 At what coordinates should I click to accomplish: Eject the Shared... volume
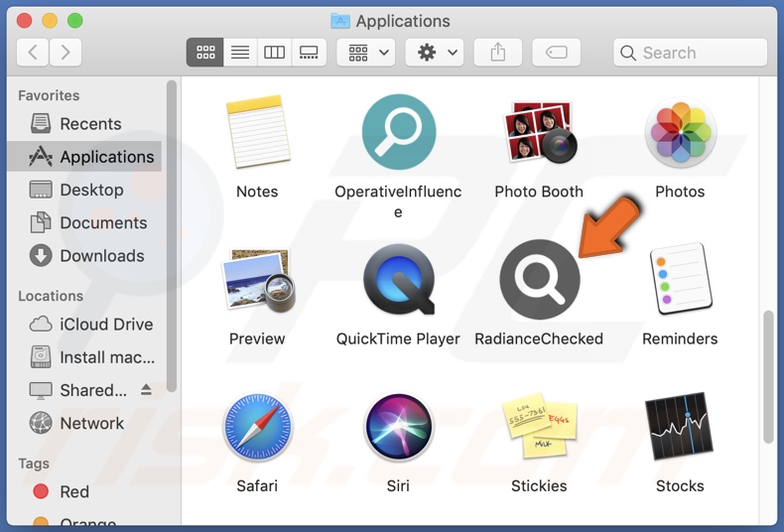pos(146,389)
